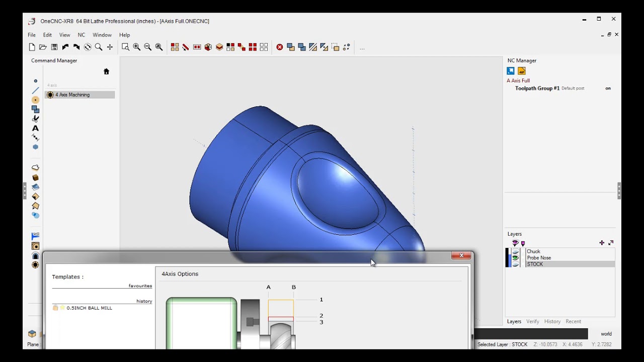
Task: Select the Probe Nose layer name
Action: [539, 257]
